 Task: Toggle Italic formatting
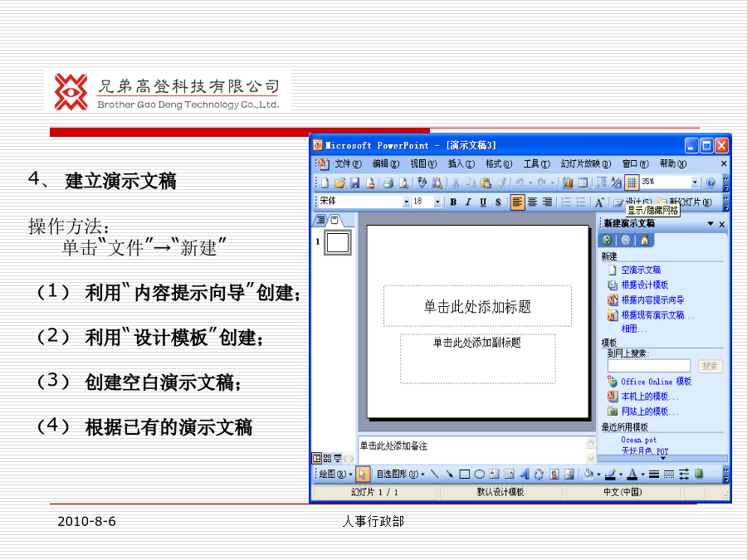click(x=468, y=202)
